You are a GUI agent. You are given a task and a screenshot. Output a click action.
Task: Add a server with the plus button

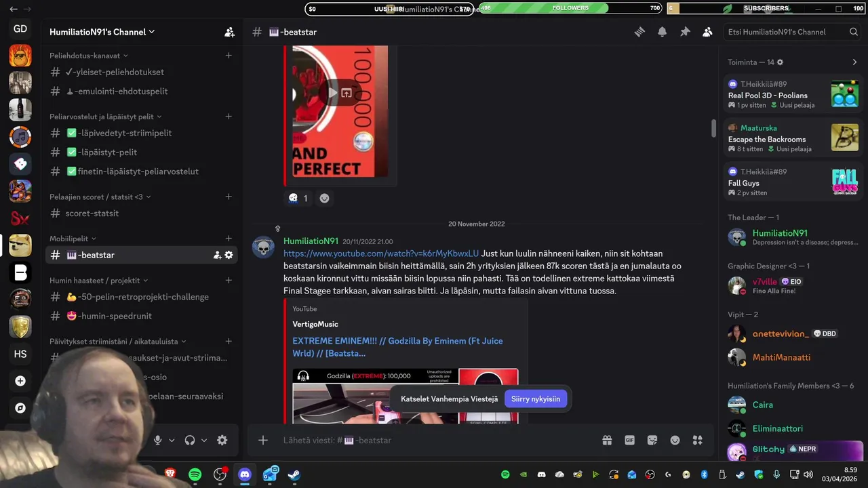(x=20, y=381)
